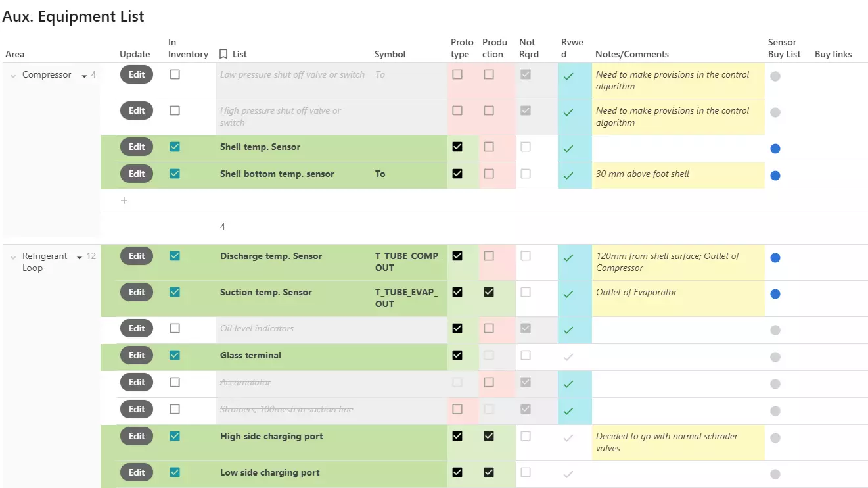Uncheck In Inventory for Shell bottom temp. sensor

(175, 174)
